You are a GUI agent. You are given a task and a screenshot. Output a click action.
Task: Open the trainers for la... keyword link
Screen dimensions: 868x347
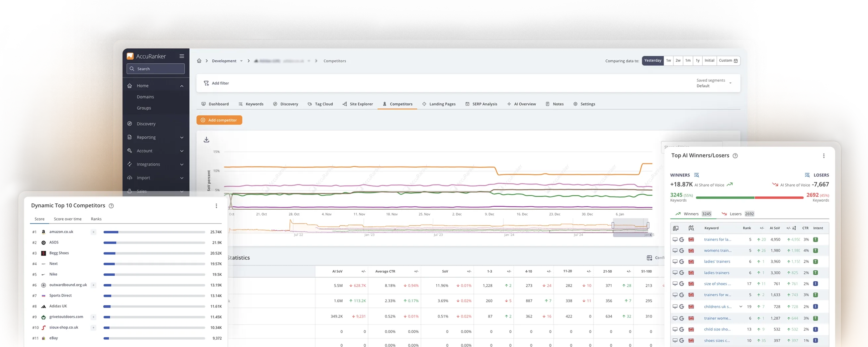coord(717,240)
